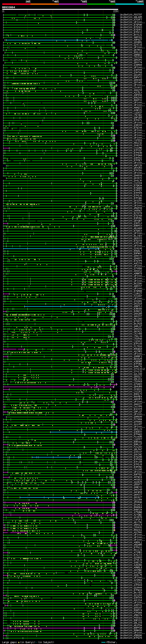Image resolution: width=146 pixels, height=644 pixels.
Task: Select hit label UniRef100_Q18444
Action: (x=131, y=588)
